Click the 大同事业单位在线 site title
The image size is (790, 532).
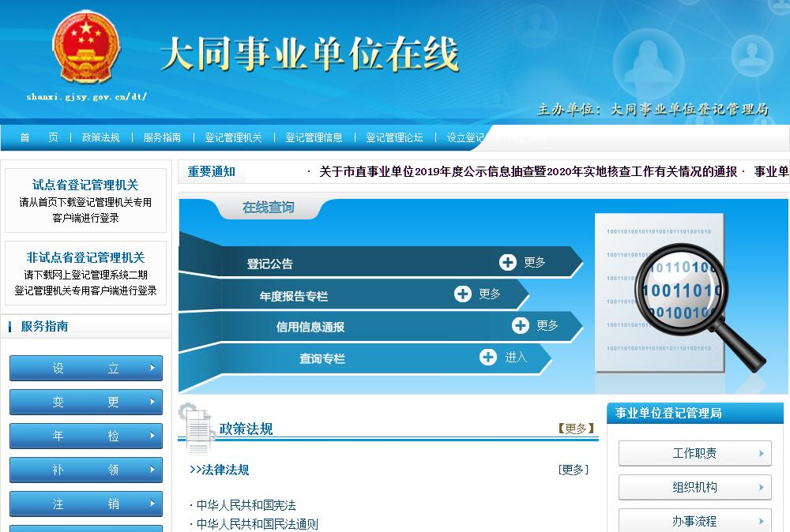pyautogui.click(x=310, y=54)
